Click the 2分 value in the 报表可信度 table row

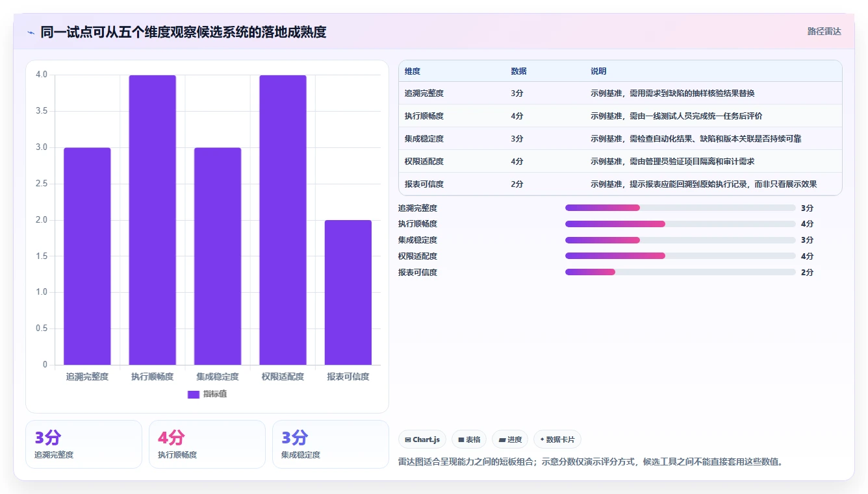pos(517,184)
